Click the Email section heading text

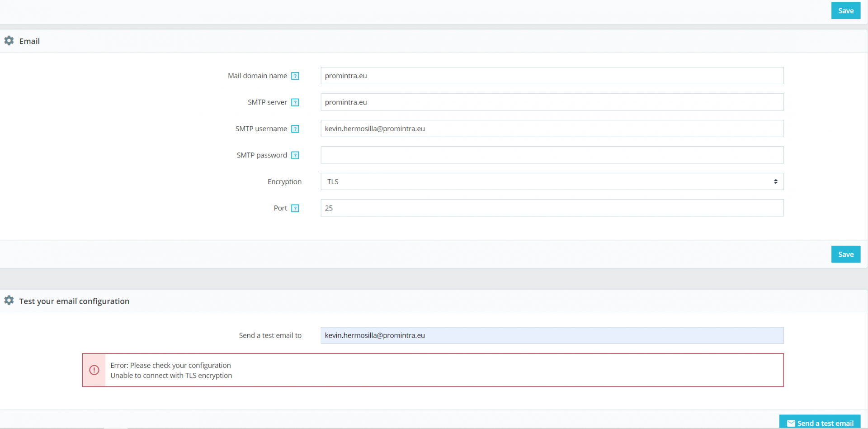click(x=29, y=41)
